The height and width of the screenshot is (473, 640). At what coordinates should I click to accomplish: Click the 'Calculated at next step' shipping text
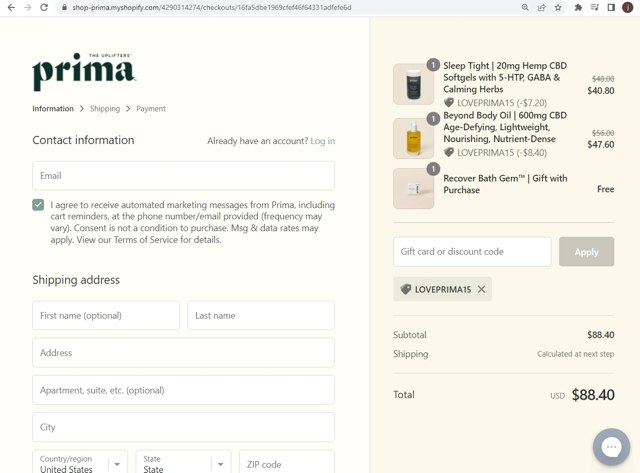(x=576, y=354)
